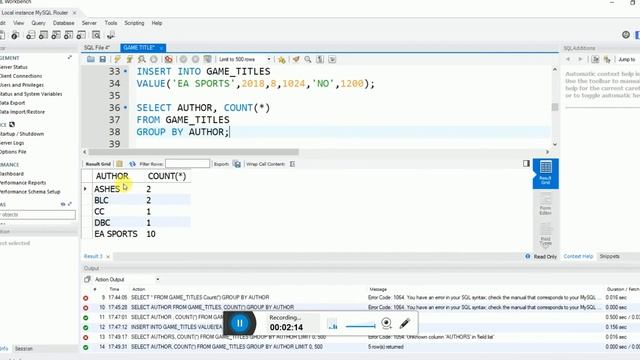
Task: Open Performance Schema Setup
Action: [x=30, y=191]
